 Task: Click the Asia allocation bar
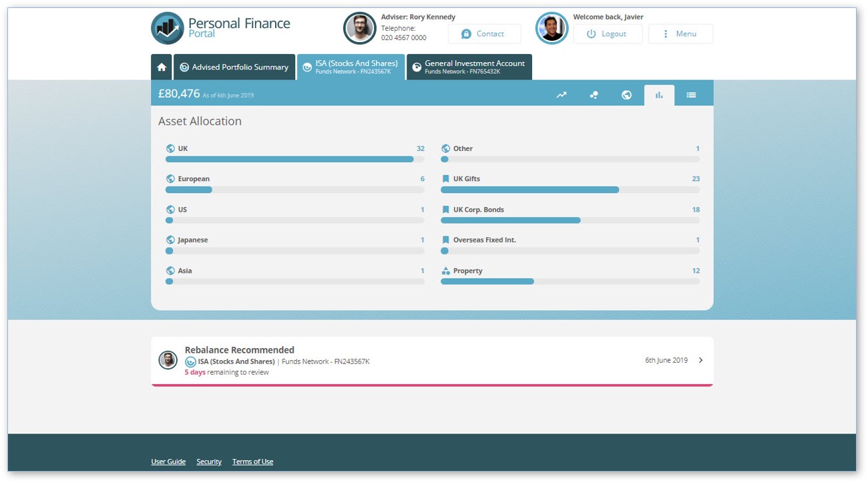point(294,281)
